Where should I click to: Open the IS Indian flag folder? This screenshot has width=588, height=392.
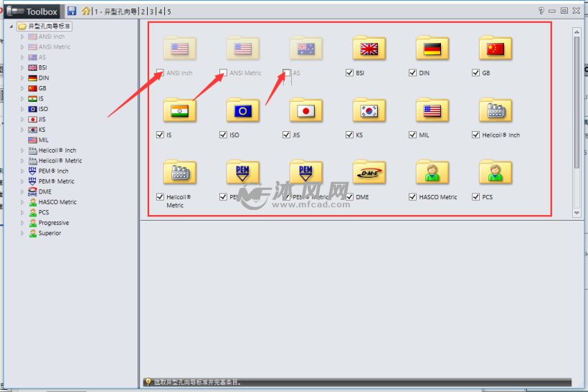pyautogui.click(x=179, y=110)
